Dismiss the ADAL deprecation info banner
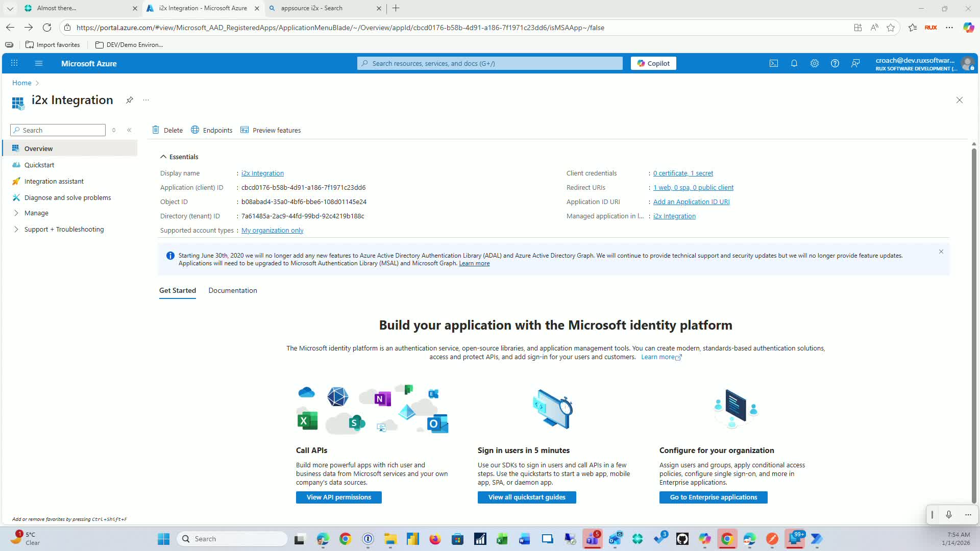The image size is (980, 551). click(941, 252)
